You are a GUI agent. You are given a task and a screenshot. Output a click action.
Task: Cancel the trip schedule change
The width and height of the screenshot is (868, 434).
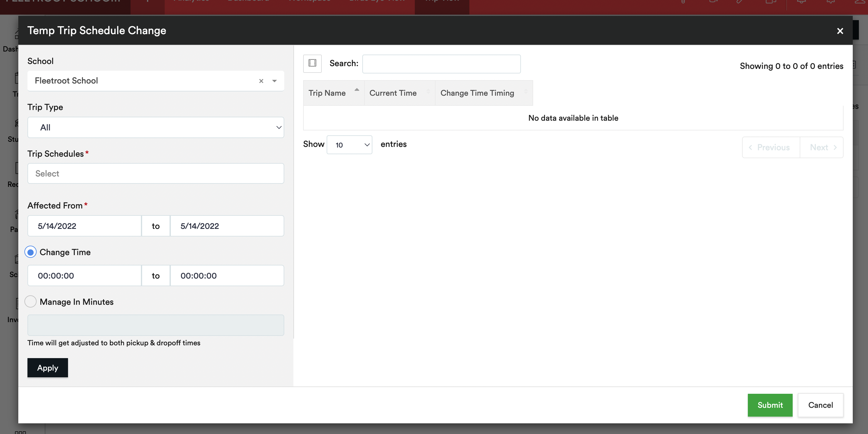click(820, 405)
